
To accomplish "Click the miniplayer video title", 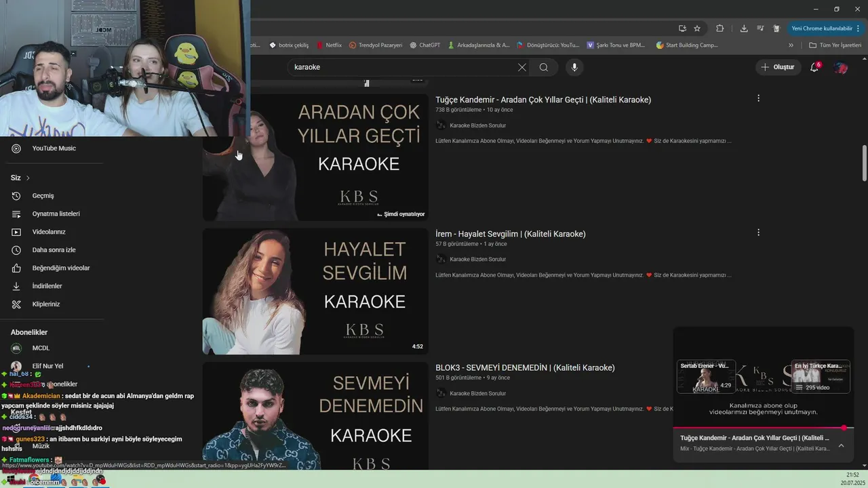I will [x=755, y=438].
